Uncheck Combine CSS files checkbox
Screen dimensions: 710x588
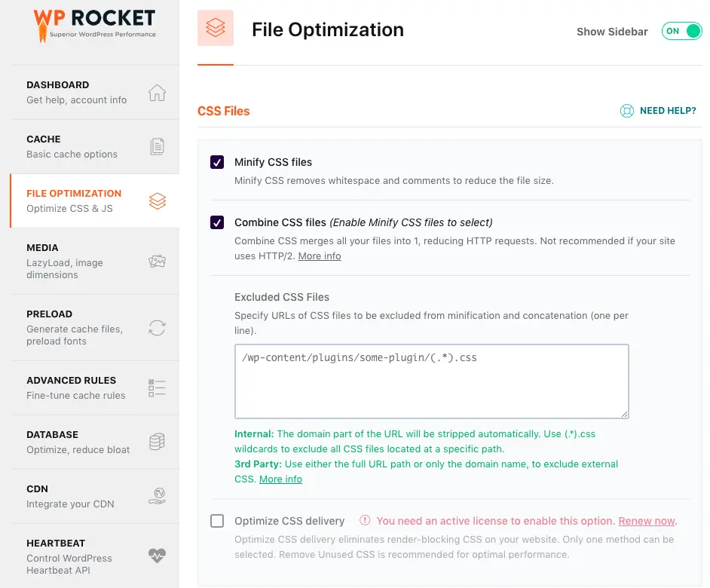click(x=217, y=222)
